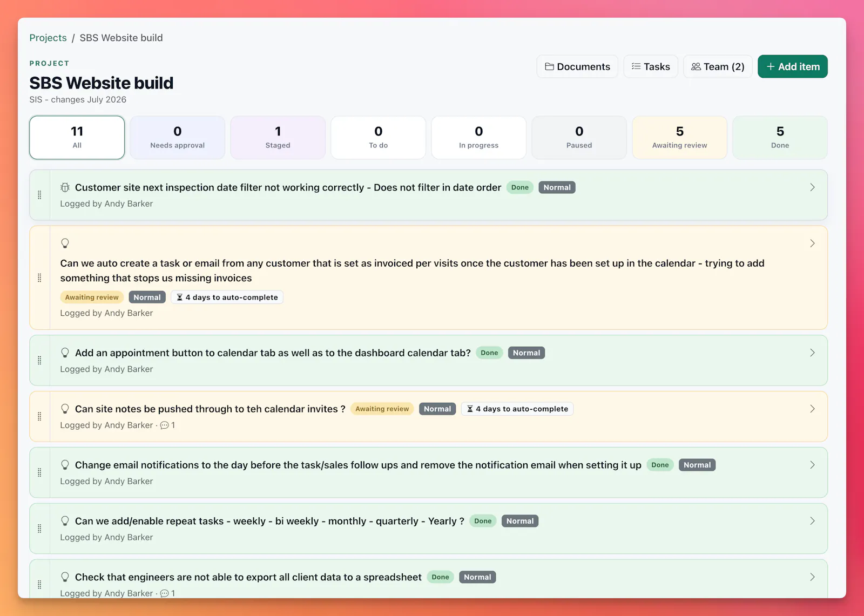Grab the drag handle of Customer site inspection item
Screen dimensions: 864x616
tap(39, 195)
